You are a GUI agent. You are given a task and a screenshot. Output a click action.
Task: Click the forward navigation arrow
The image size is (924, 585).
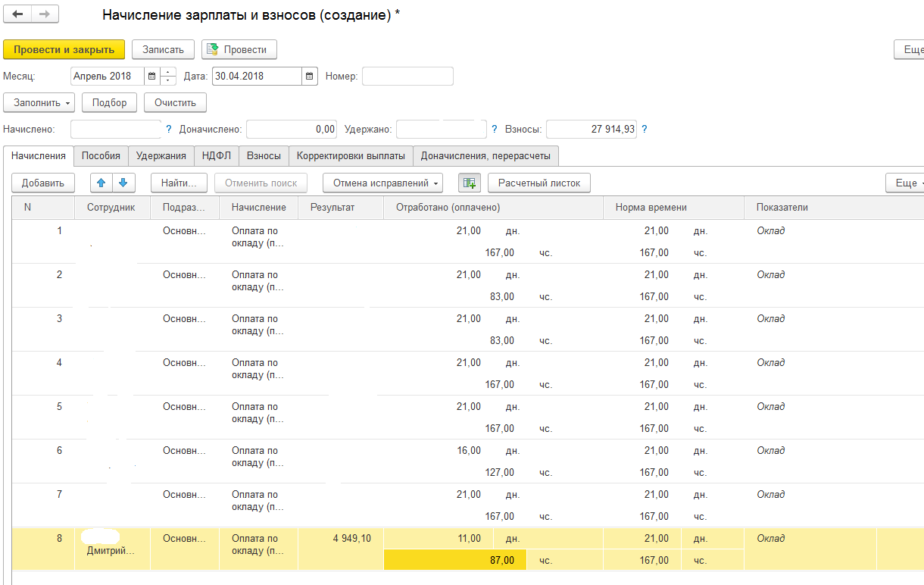click(x=45, y=15)
